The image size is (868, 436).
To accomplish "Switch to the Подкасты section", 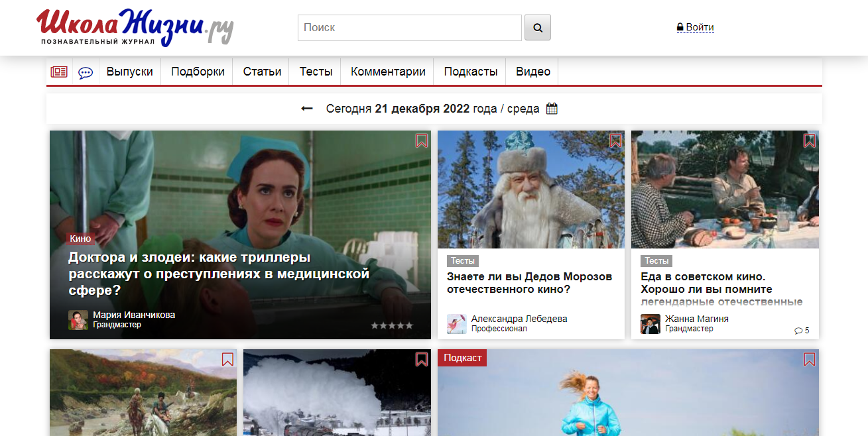I will 471,72.
